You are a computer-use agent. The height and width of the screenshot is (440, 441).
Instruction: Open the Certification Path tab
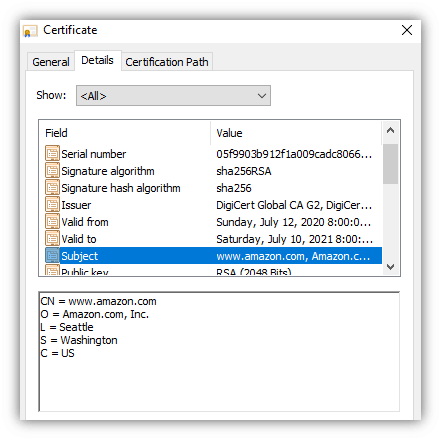167,62
